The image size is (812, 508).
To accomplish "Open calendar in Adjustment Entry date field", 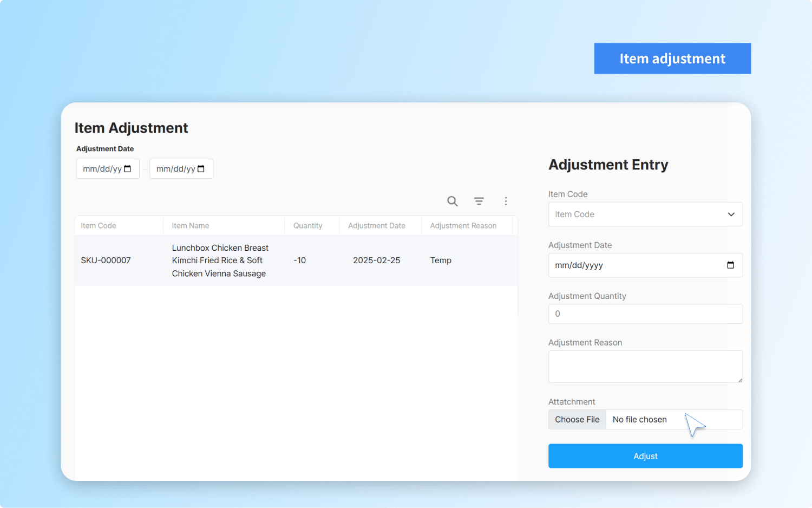I will [731, 265].
